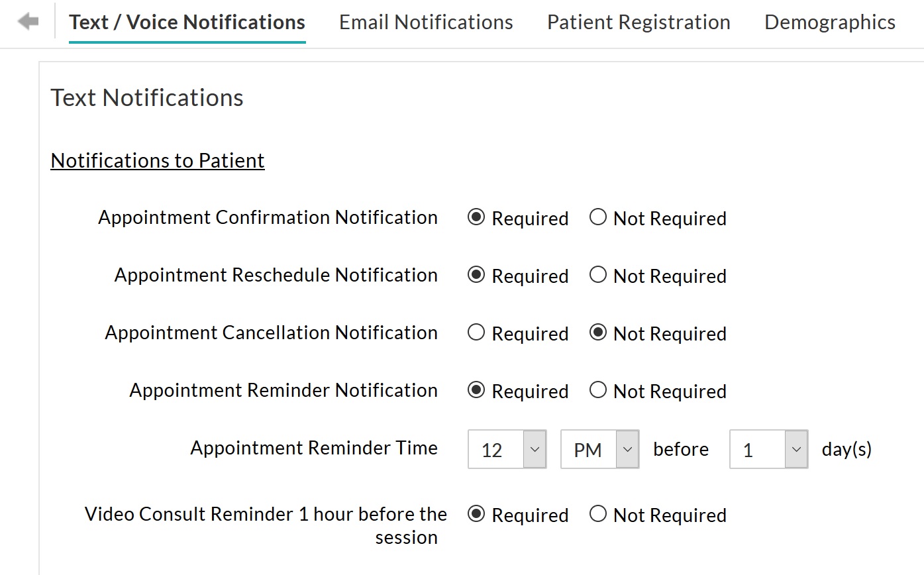924x575 pixels.
Task: Select the Demographics tab
Action: 829,22
